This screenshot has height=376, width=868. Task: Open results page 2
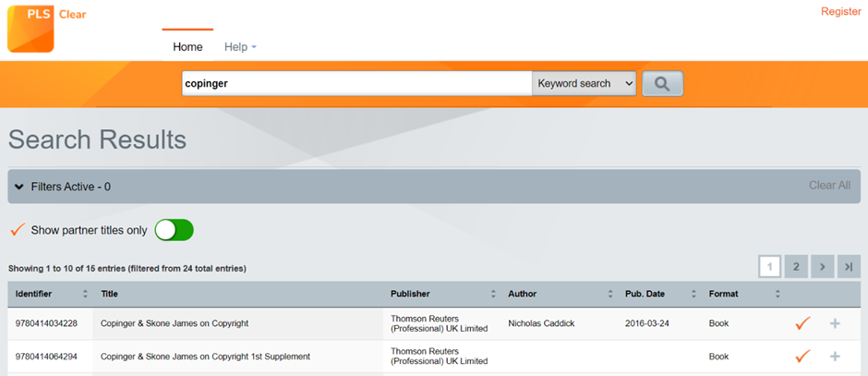pyautogui.click(x=796, y=266)
